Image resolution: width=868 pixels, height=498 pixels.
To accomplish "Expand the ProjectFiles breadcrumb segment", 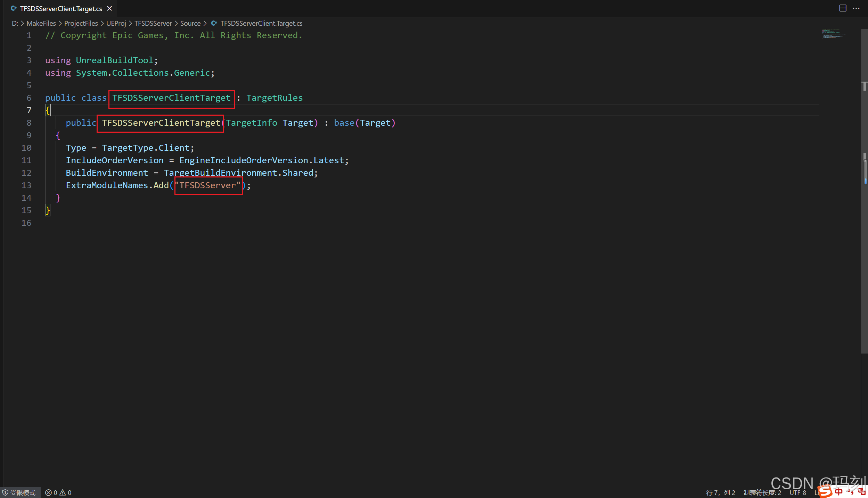I will (81, 23).
